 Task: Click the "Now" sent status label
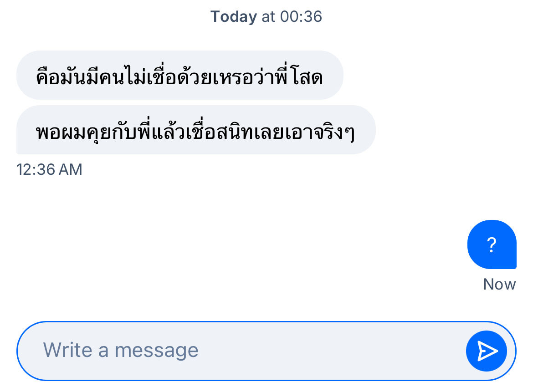point(499,285)
